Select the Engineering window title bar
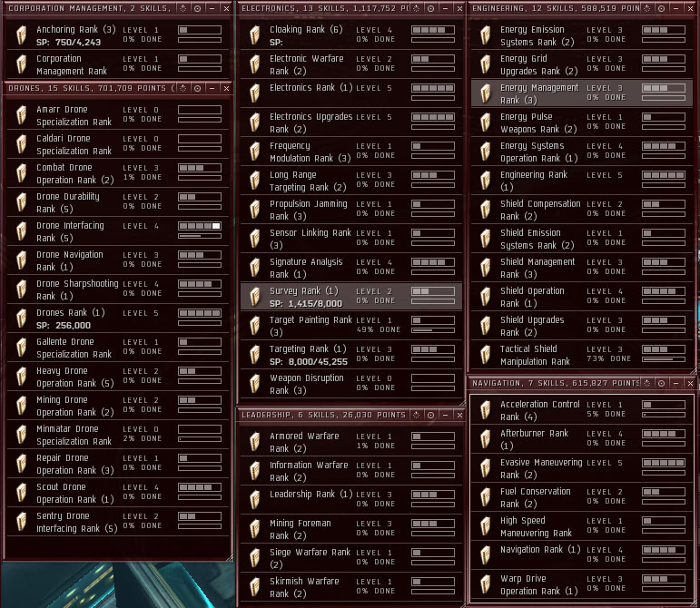 click(583, 8)
